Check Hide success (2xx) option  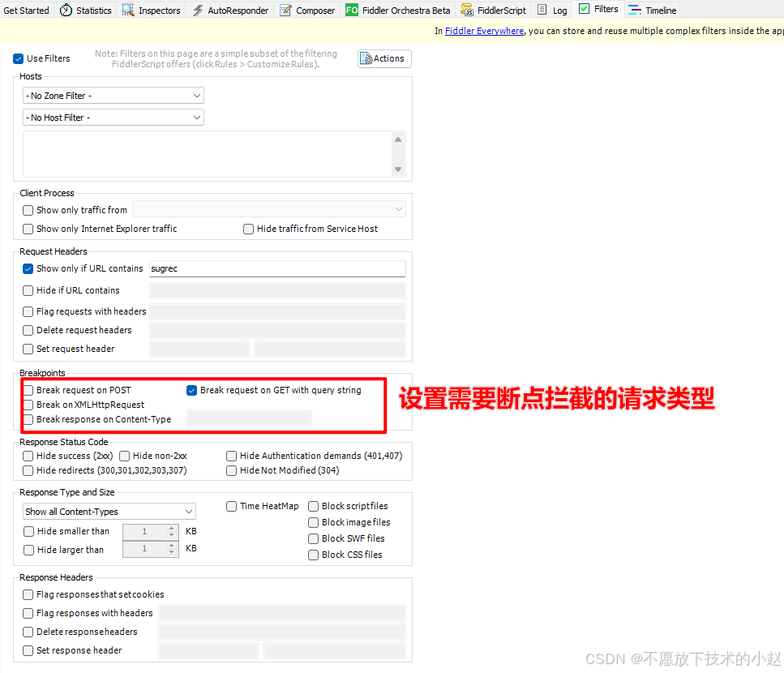click(28, 456)
